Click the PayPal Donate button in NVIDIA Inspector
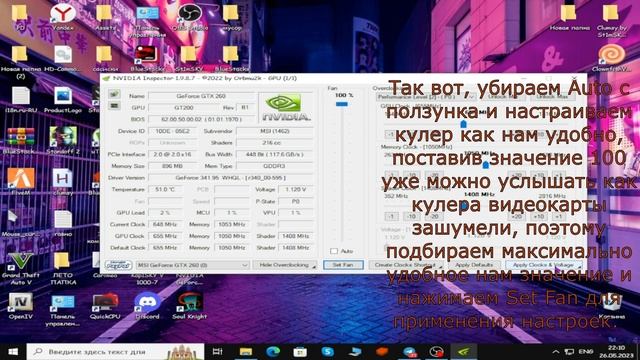The height and width of the screenshot is (360, 640). point(118,265)
